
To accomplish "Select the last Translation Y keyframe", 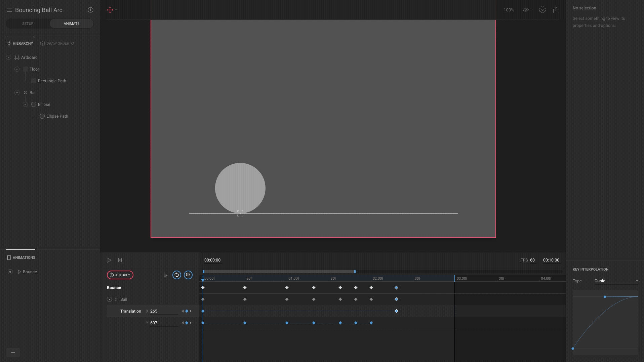I will [371, 323].
